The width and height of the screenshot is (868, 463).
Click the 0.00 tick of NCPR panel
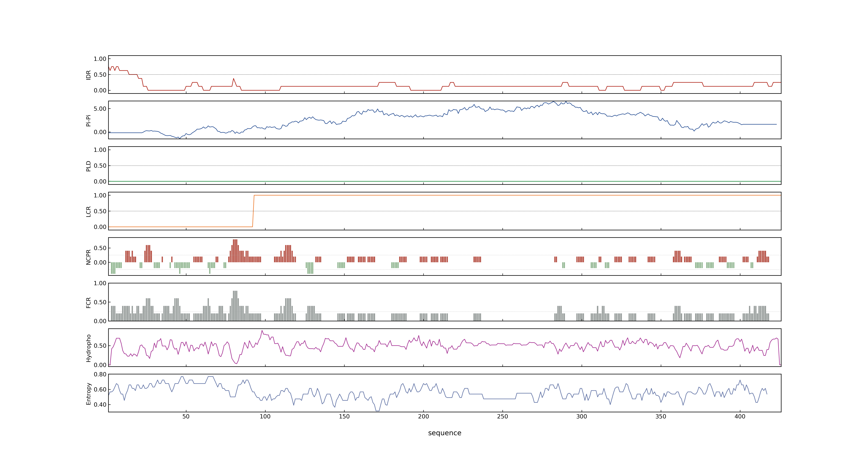coord(100,263)
